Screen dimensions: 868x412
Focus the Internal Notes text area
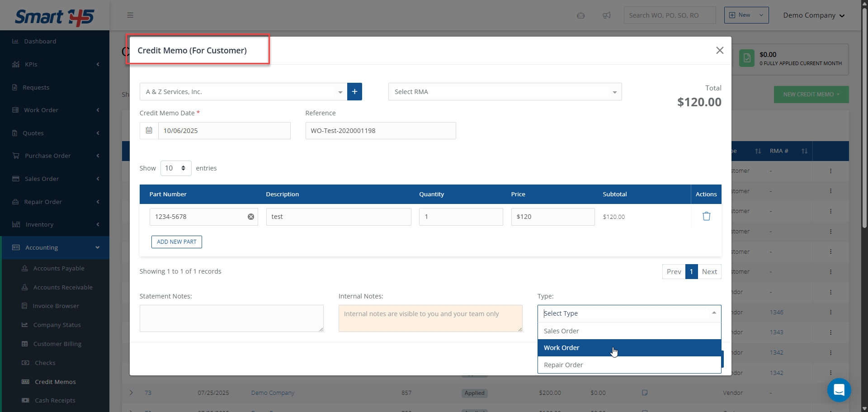click(430, 318)
